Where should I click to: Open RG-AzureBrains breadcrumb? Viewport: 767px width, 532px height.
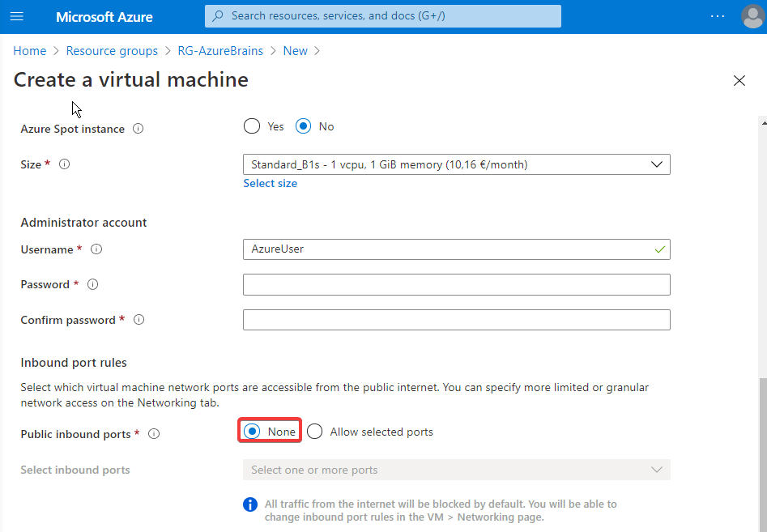pos(220,51)
